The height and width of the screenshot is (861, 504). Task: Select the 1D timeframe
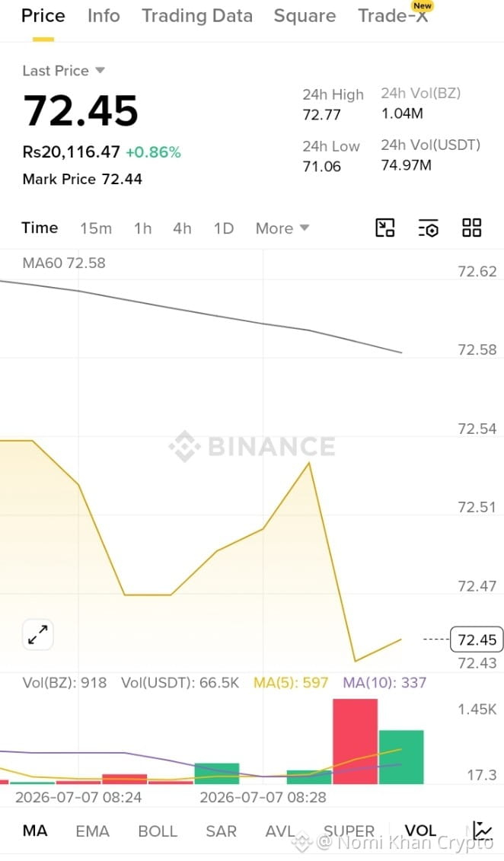pos(224,228)
